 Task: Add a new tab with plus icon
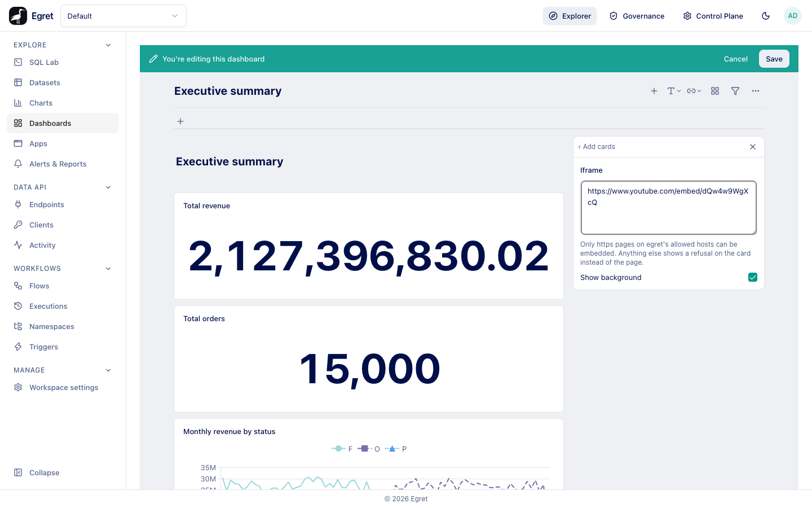[180, 121]
